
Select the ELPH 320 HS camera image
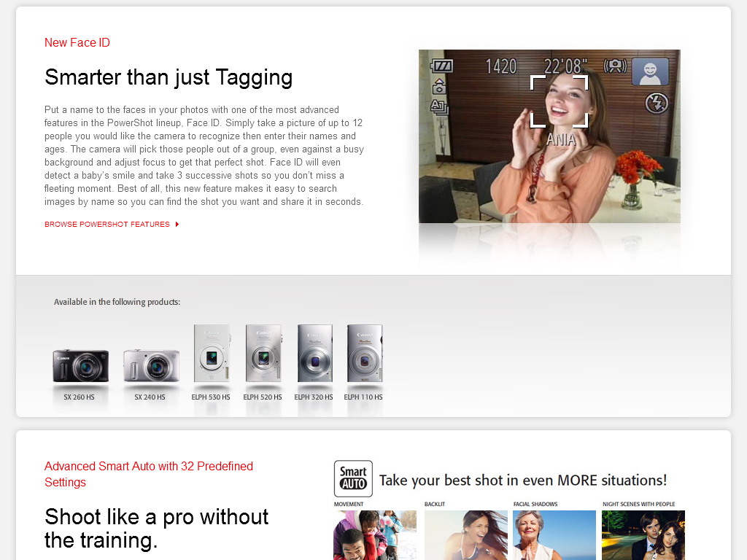point(315,353)
